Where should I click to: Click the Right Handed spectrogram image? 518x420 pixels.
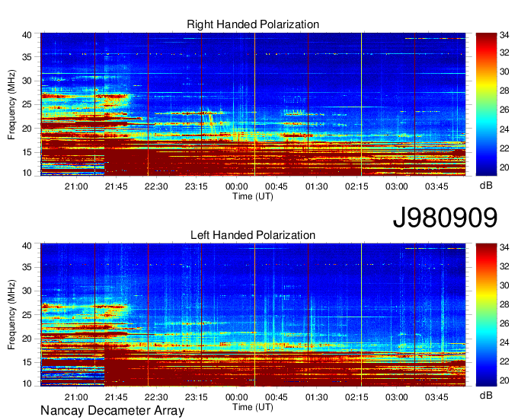(x=253, y=104)
